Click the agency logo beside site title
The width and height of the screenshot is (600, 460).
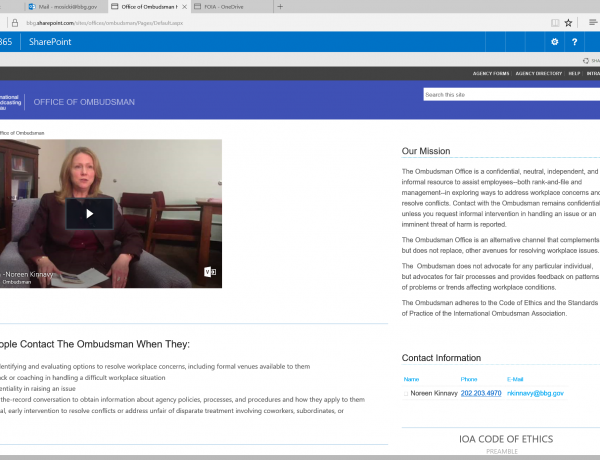[10, 102]
